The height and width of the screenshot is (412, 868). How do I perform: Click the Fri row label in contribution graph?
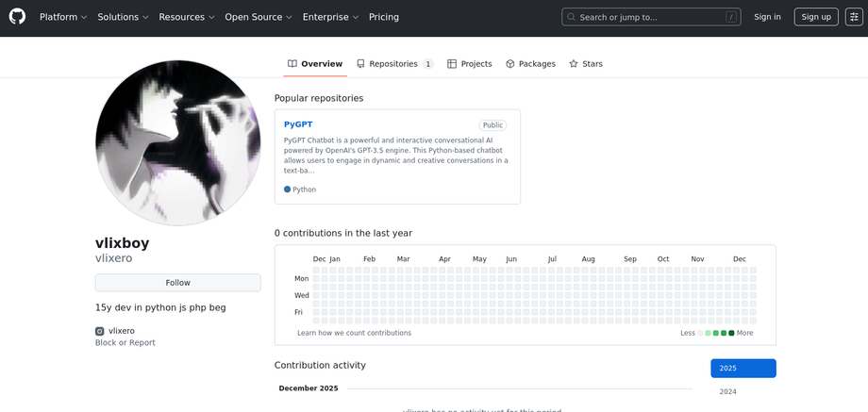[x=298, y=312]
